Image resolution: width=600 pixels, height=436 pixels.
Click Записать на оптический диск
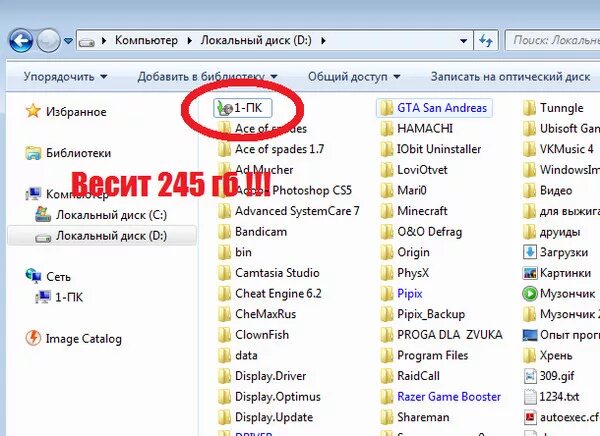point(510,77)
